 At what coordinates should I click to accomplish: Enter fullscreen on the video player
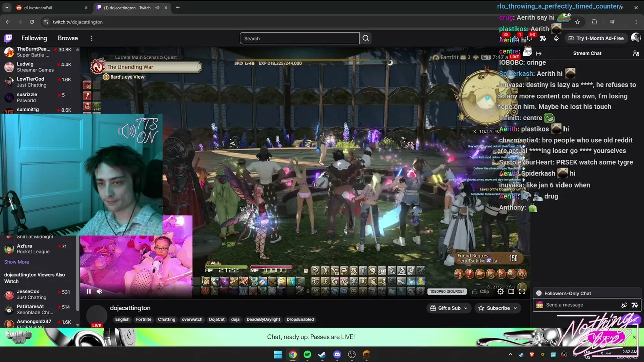click(522, 291)
